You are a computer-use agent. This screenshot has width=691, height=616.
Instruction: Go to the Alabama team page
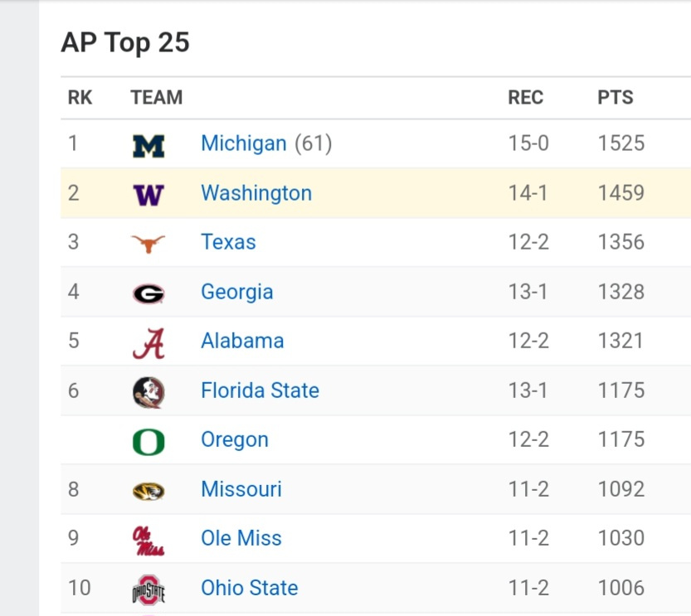coord(242,341)
